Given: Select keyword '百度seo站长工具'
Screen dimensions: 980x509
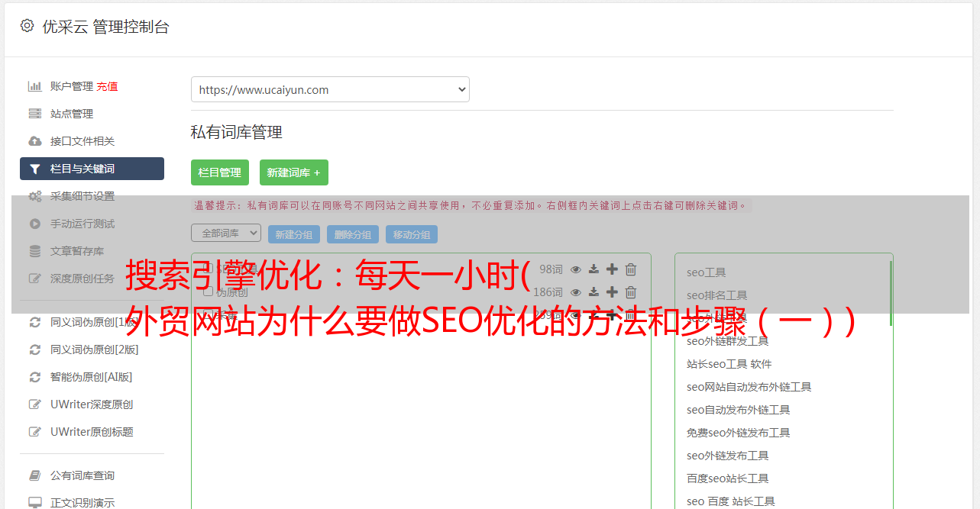Looking at the screenshot, I should 728,478.
